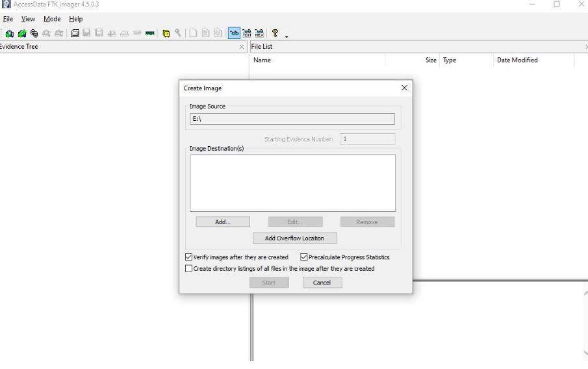Click the Remove Evidence Item icon

[x=47, y=33]
